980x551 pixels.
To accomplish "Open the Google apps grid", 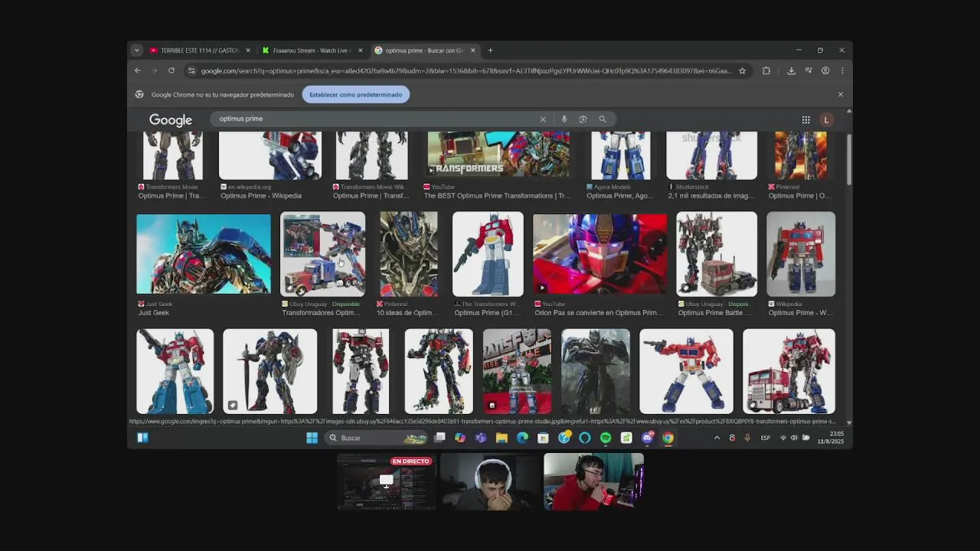I will 806,119.
